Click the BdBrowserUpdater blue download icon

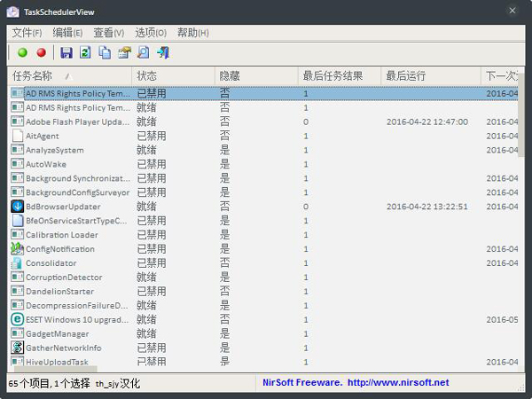(x=18, y=207)
